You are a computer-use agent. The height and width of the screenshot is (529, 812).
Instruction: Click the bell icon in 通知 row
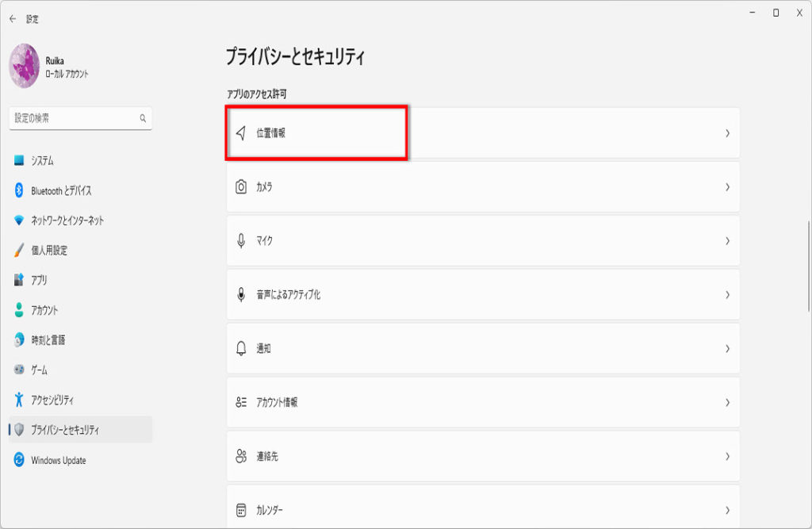tap(241, 349)
